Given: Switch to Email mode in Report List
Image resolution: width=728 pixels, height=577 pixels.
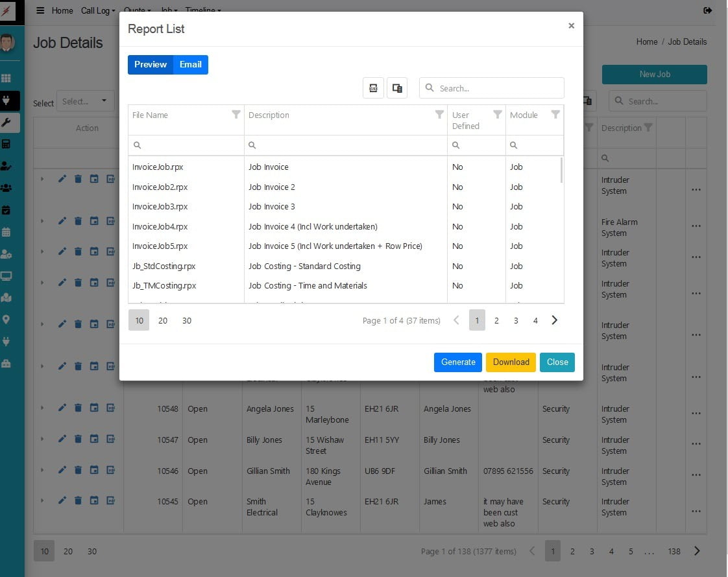Looking at the screenshot, I should click(x=190, y=65).
